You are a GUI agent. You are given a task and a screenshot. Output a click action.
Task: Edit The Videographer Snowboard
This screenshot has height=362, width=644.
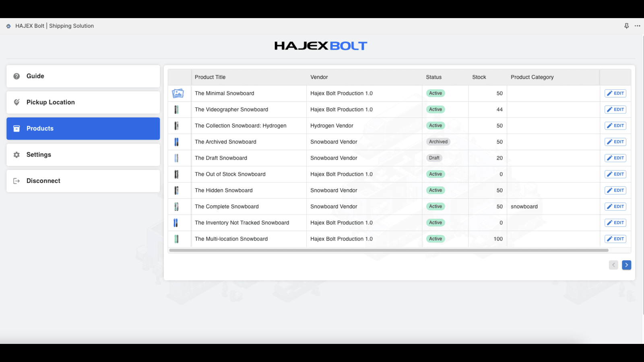pos(615,109)
